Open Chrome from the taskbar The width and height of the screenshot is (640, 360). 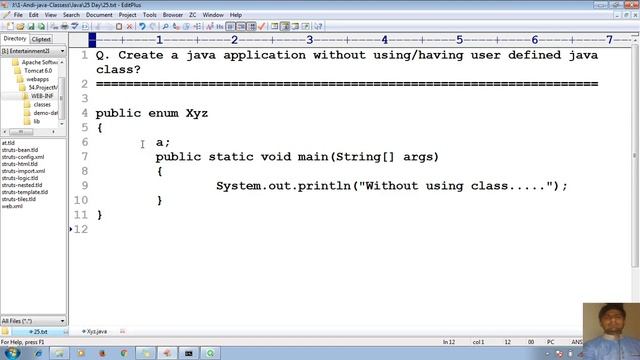(124, 353)
